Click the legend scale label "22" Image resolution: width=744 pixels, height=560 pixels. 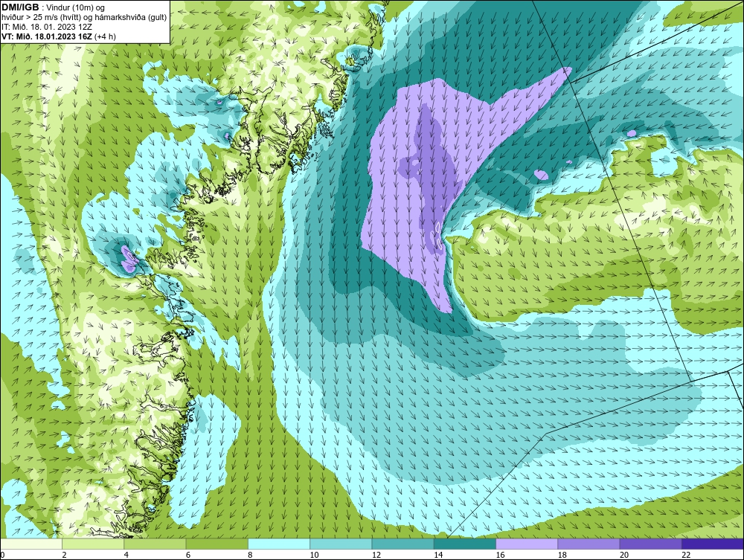coord(686,555)
